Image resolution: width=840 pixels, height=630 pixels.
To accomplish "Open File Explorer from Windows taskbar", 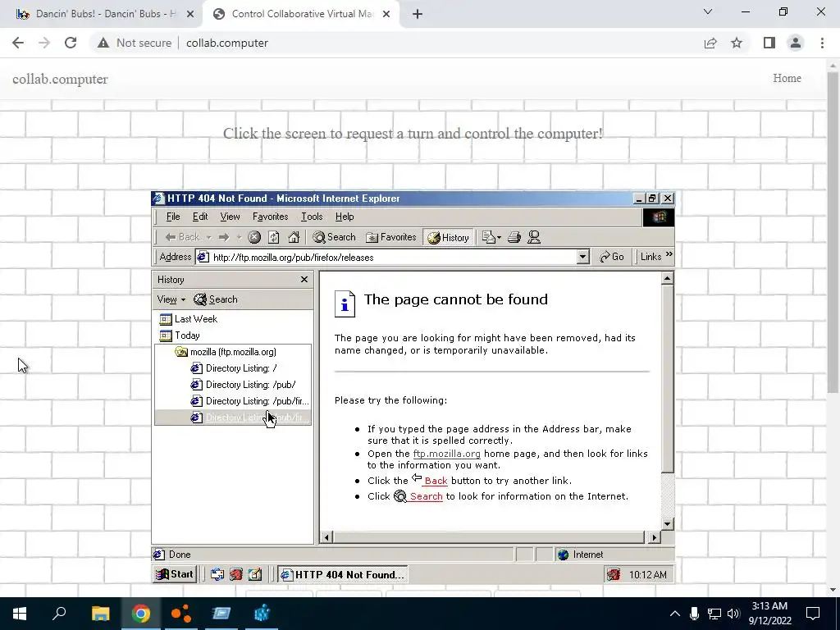I will coord(100,614).
